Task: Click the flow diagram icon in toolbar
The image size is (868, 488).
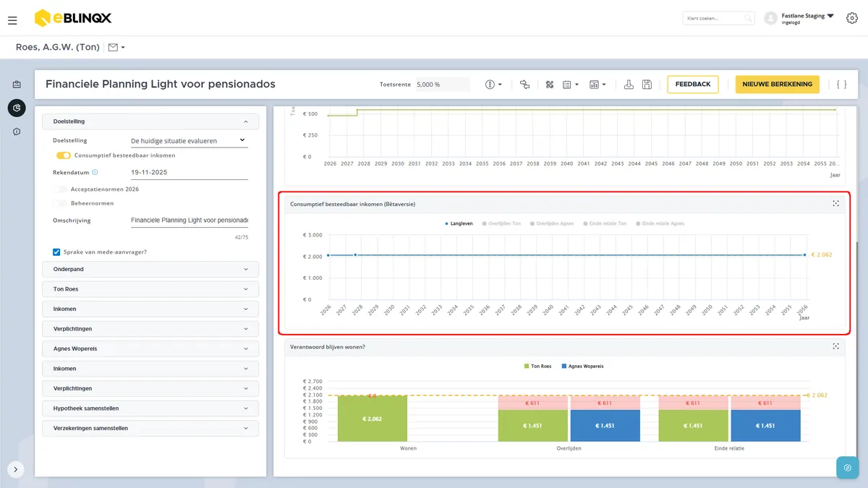Action: [x=524, y=85]
